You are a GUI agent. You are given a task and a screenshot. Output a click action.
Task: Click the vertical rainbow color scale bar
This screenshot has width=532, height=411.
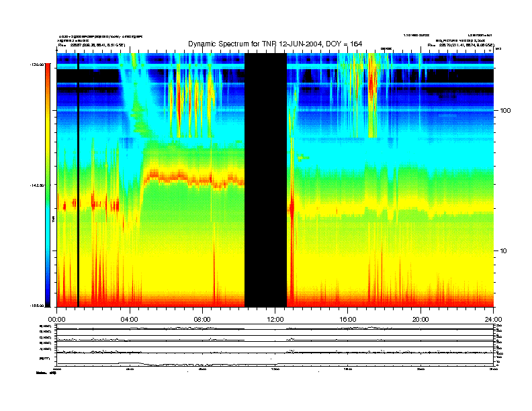[48, 185]
